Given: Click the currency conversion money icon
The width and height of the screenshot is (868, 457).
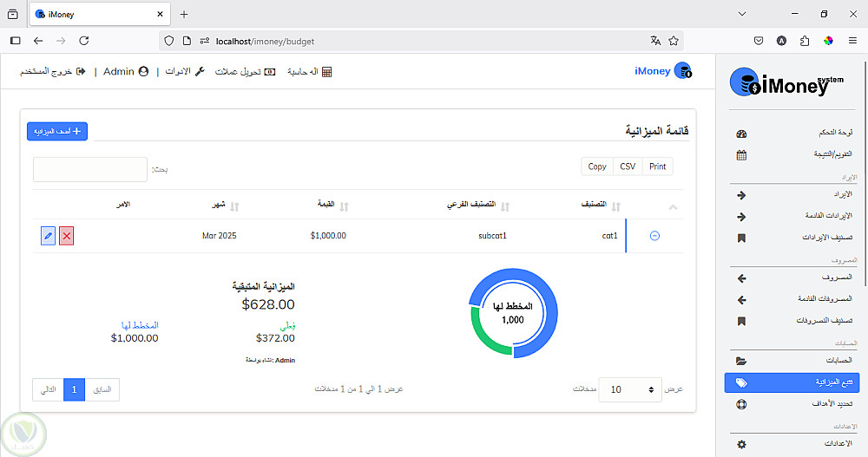Looking at the screenshot, I should pos(270,72).
